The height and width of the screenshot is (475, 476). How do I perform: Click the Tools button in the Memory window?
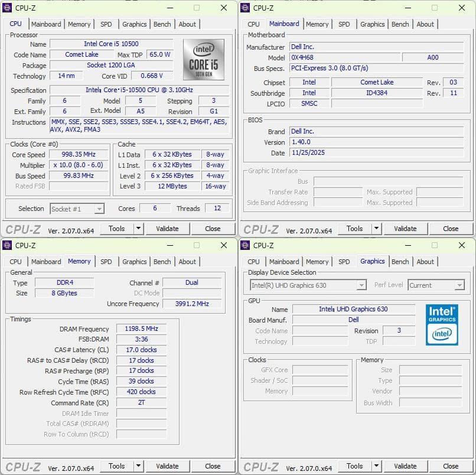[x=117, y=466]
